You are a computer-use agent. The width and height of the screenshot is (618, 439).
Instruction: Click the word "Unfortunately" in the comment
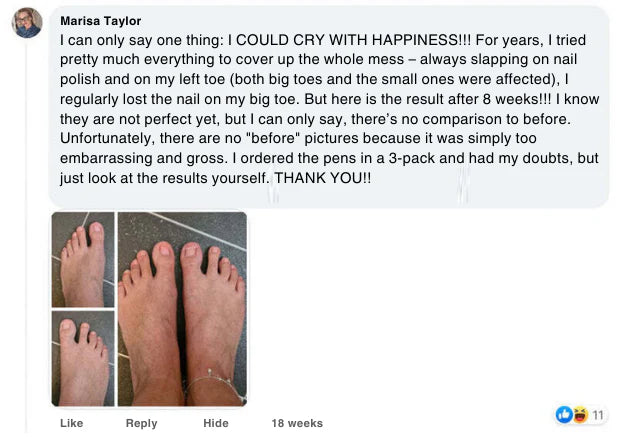coord(104,137)
